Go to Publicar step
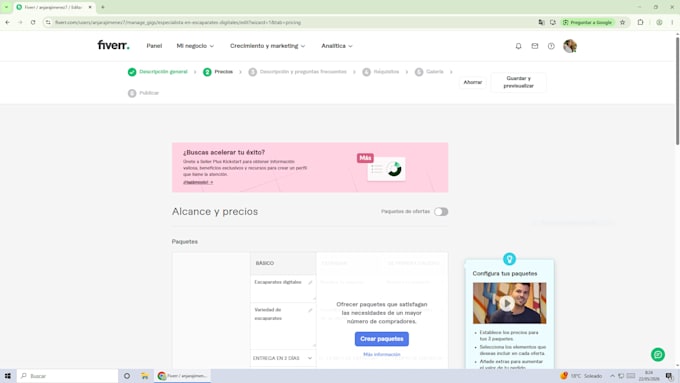This screenshot has height=383, width=680. coord(144,93)
